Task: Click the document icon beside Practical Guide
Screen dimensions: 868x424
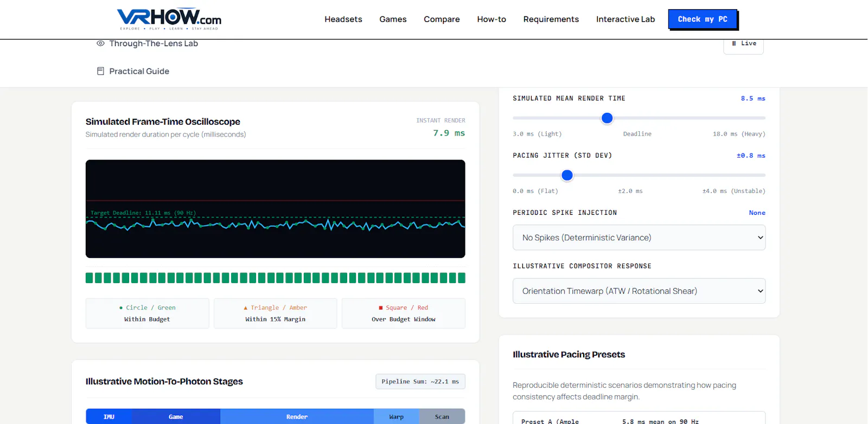Action: [100, 71]
